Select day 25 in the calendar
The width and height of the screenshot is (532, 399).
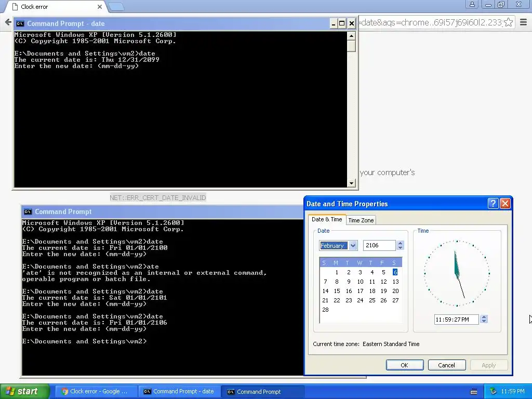click(372, 300)
